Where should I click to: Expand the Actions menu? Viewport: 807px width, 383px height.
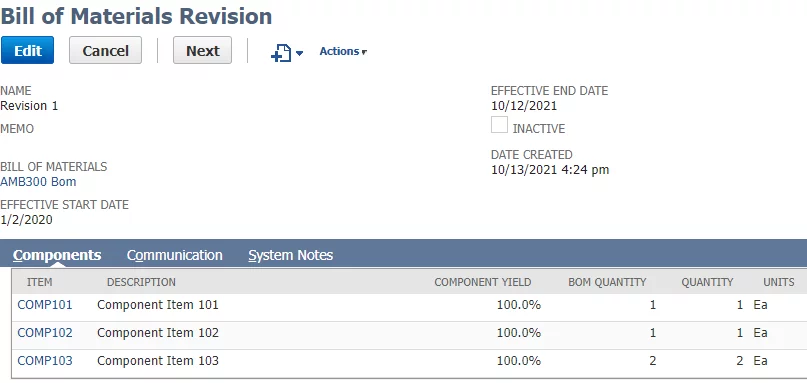pos(343,51)
